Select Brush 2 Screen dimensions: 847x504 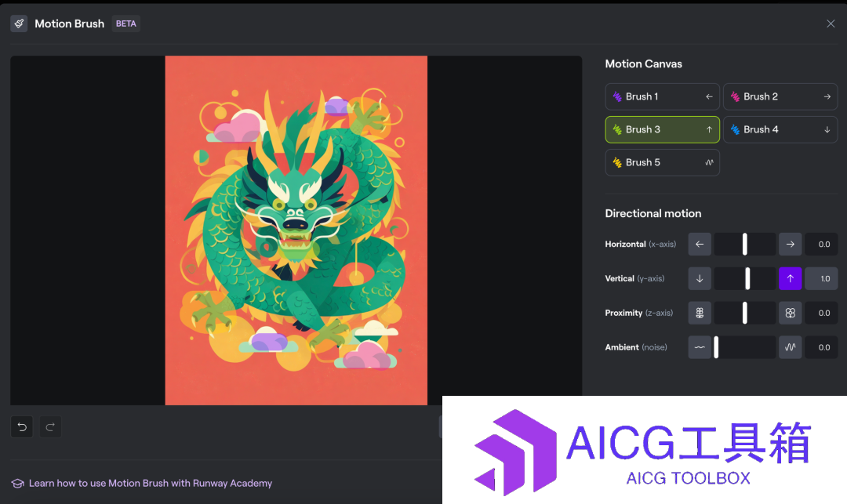point(780,96)
